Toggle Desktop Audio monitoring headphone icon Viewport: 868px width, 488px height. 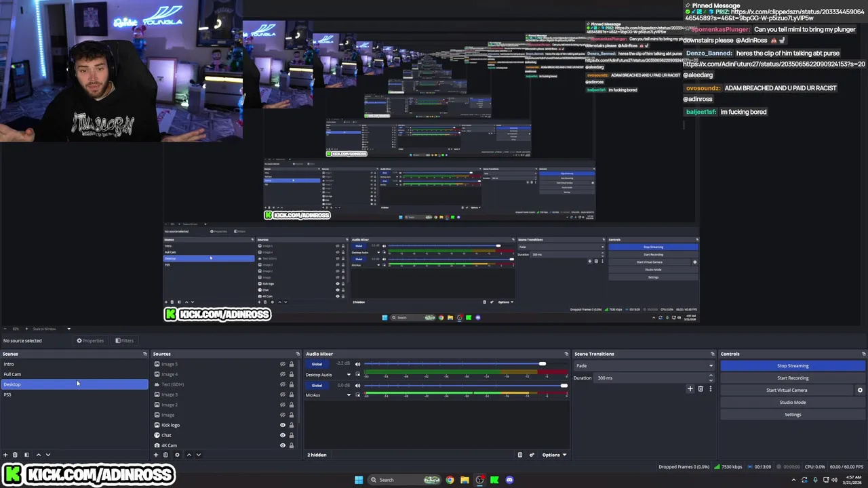(357, 375)
